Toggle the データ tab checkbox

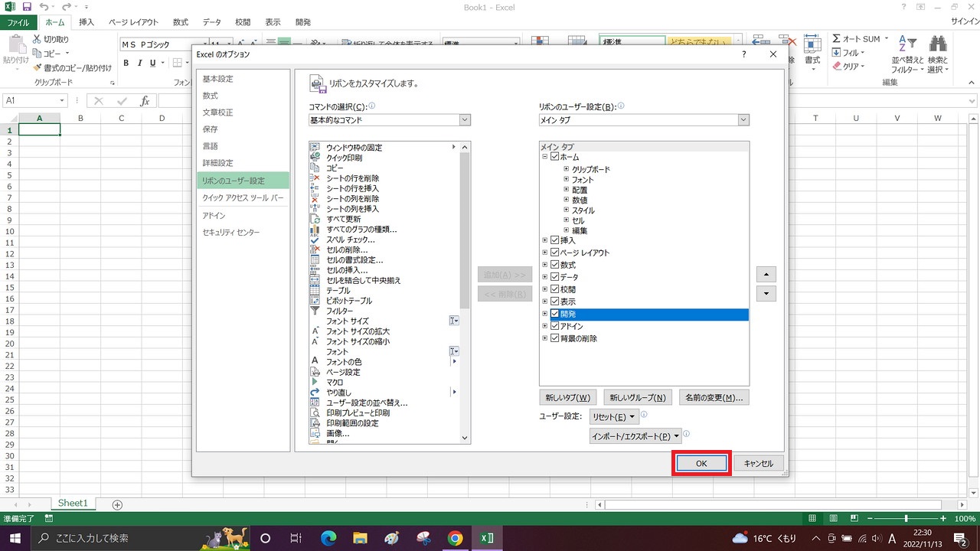[555, 277]
